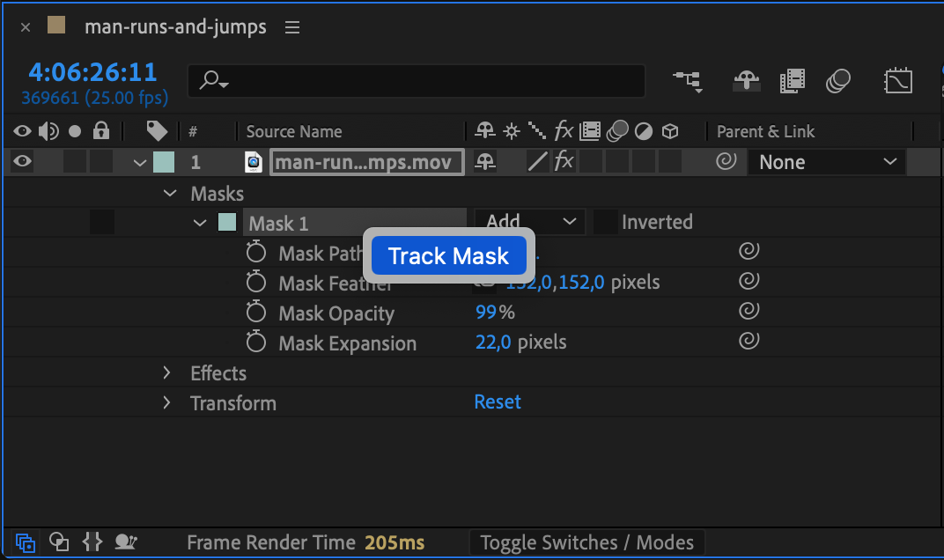Hide layer 1 using eye icon
The height and width of the screenshot is (560, 944).
pos(22,161)
